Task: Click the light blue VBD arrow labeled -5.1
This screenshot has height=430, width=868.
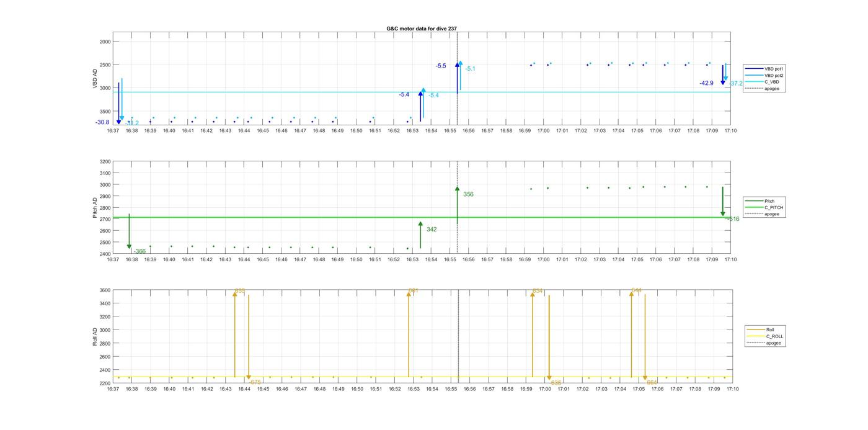Action: (x=461, y=75)
